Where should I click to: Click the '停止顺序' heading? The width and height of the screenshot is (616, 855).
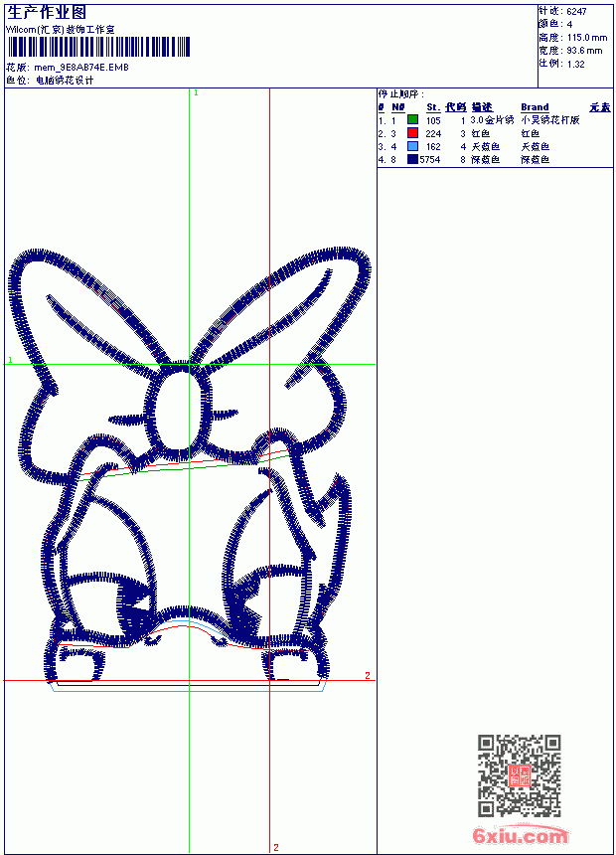[x=400, y=94]
